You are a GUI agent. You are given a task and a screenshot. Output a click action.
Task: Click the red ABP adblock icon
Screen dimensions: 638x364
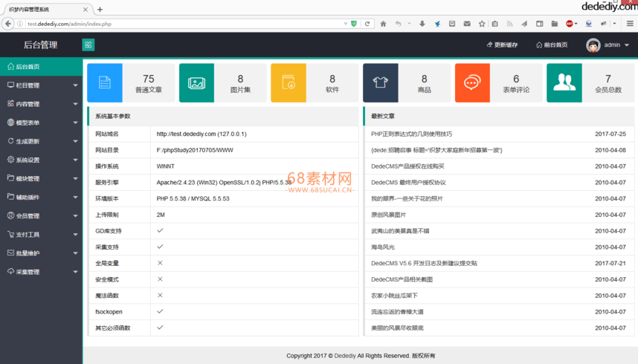click(570, 24)
